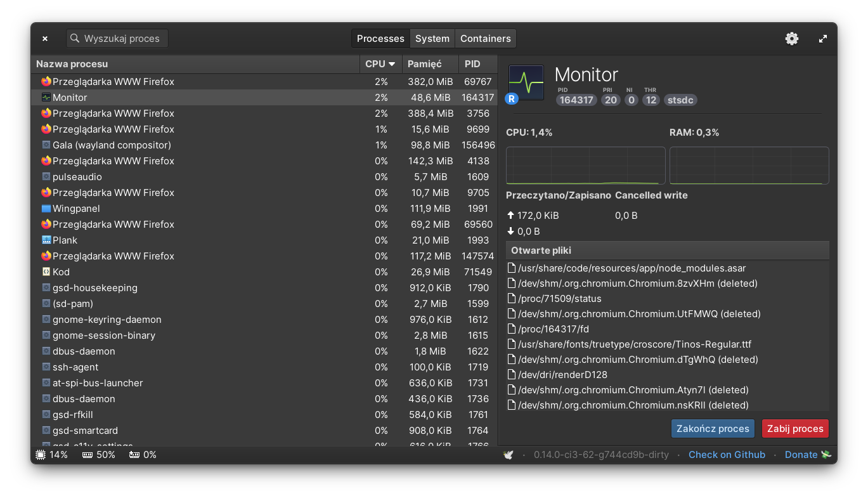Click the Plank dock icon in list
This screenshot has width=868, height=503.
[46, 240]
